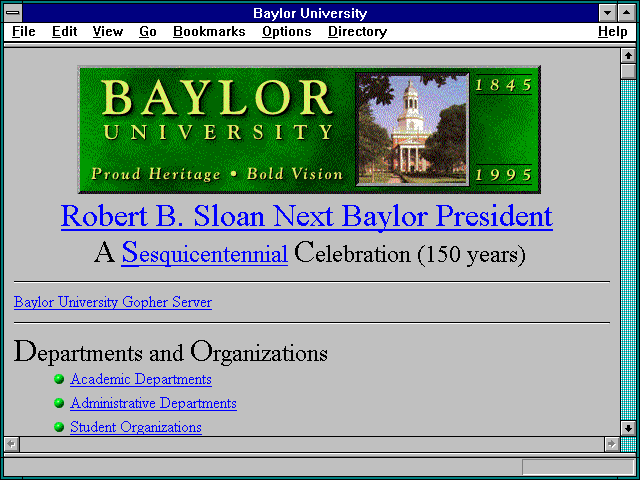Open the Directory menu
The height and width of the screenshot is (480, 640).
[358, 31]
